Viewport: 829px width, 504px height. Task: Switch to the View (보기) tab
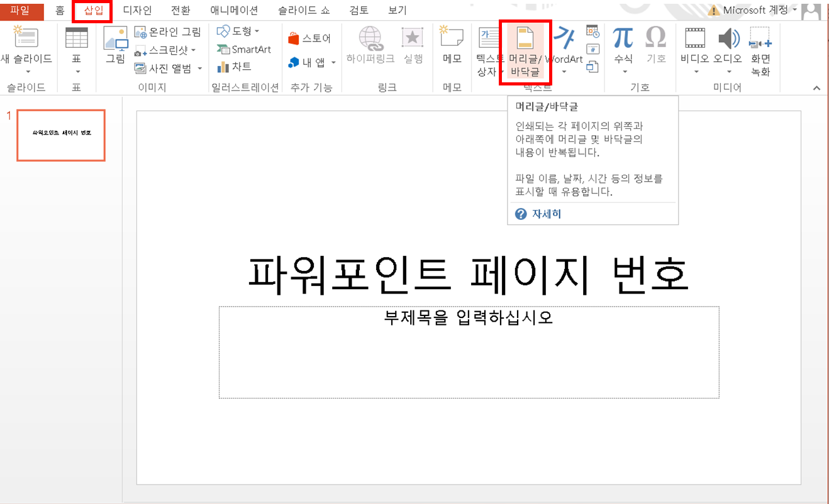tap(398, 11)
